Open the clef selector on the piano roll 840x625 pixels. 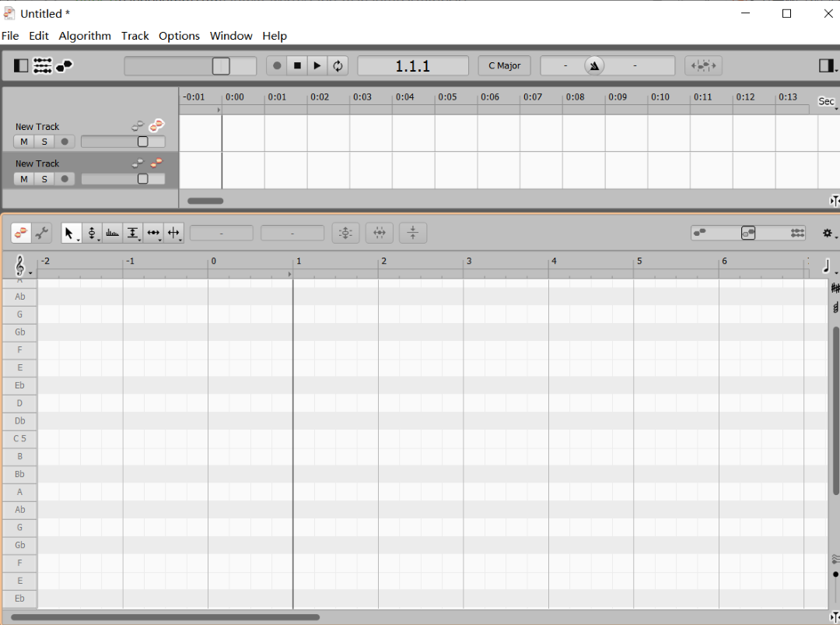pyautogui.click(x=19, y=265)
